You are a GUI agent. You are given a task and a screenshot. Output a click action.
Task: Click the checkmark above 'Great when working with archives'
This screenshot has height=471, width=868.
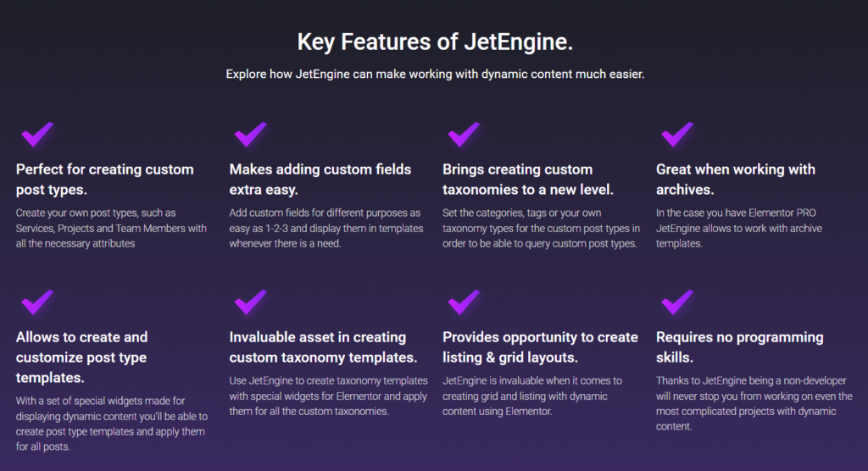tap(677, 134)
